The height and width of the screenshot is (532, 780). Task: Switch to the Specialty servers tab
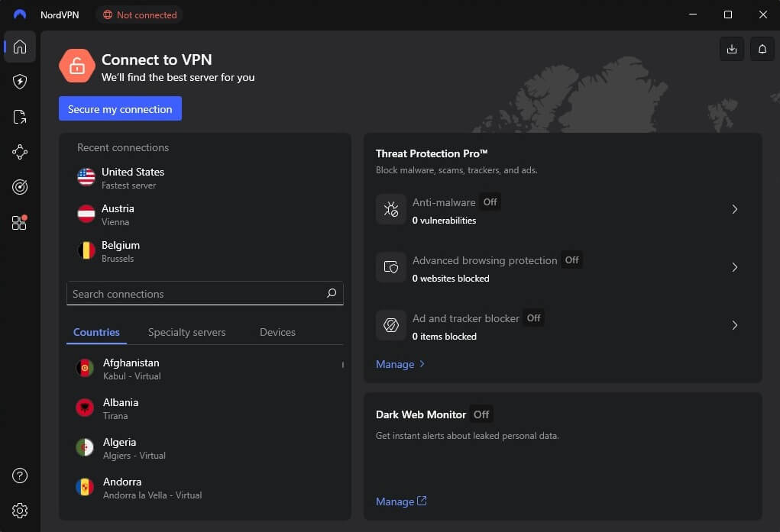(186, 332)
